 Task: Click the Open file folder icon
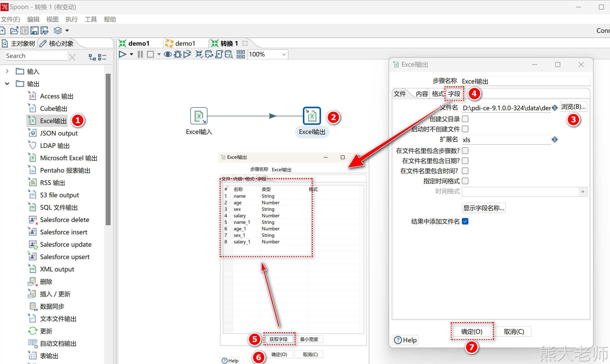(x=14, y=31)
